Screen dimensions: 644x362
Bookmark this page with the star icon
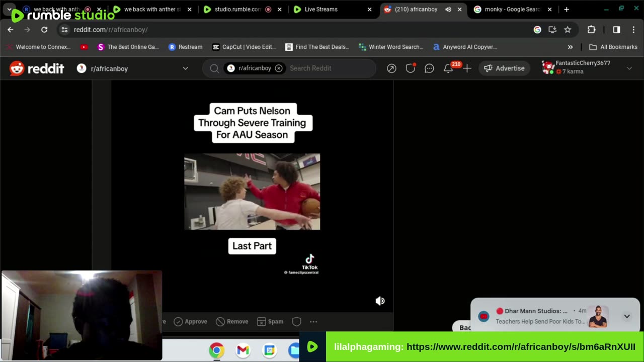(x=568, y=30)
